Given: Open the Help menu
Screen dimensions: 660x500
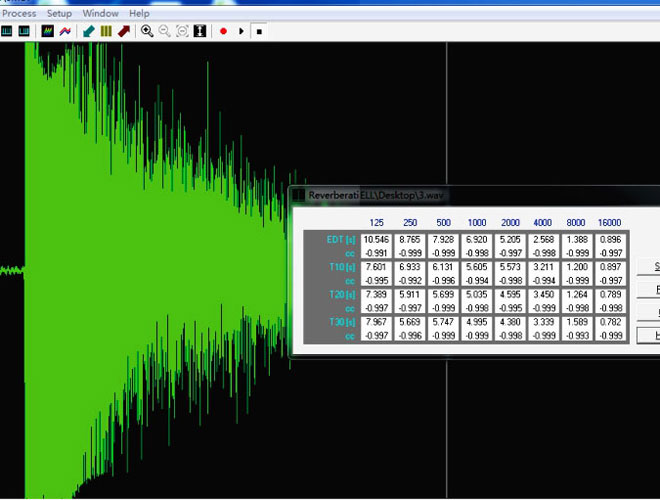Looking at the screenshot, I should point(139,13).
